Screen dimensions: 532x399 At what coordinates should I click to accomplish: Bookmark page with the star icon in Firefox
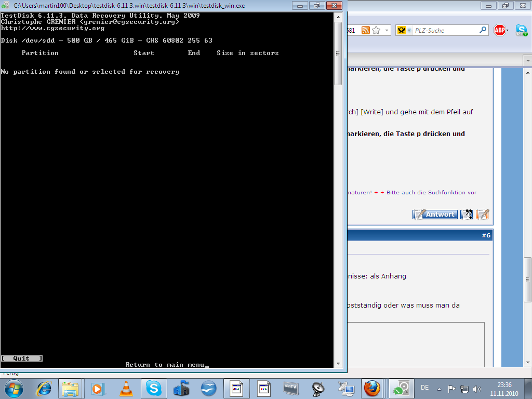(x=376, y=30)
